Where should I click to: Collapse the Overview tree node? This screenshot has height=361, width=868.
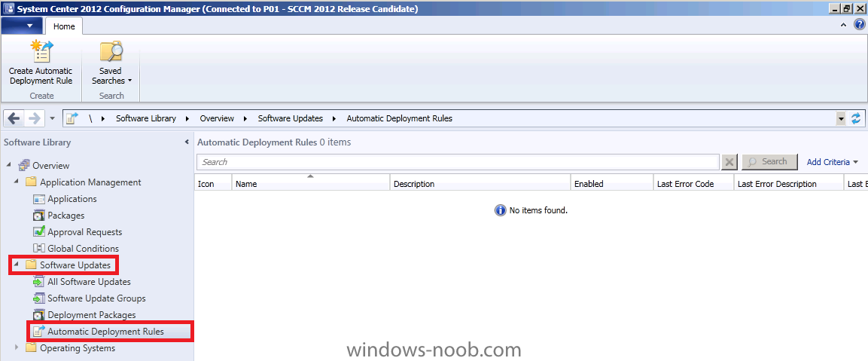[8, 165]
